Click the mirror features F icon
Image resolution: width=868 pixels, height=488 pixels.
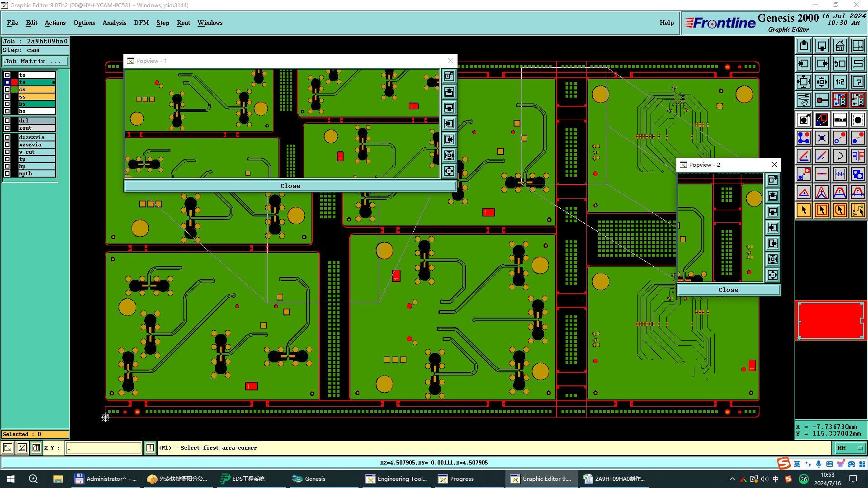point(858,156)
